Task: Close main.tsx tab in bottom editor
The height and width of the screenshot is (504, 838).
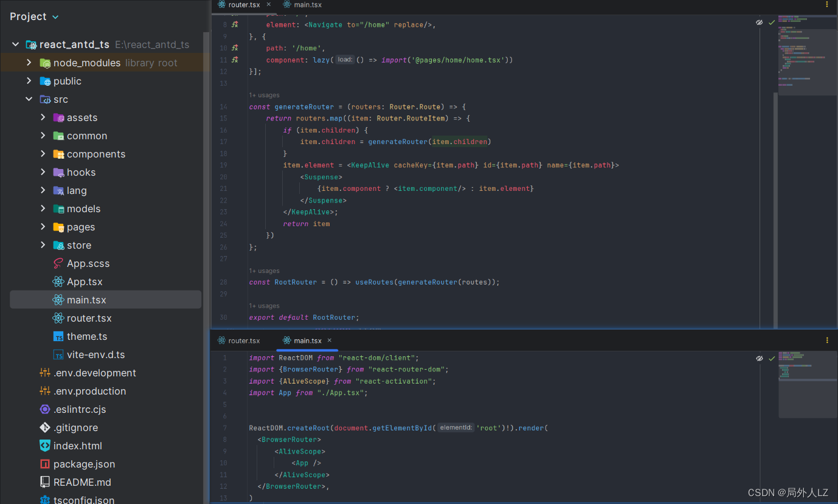Action: click(330, 340)
